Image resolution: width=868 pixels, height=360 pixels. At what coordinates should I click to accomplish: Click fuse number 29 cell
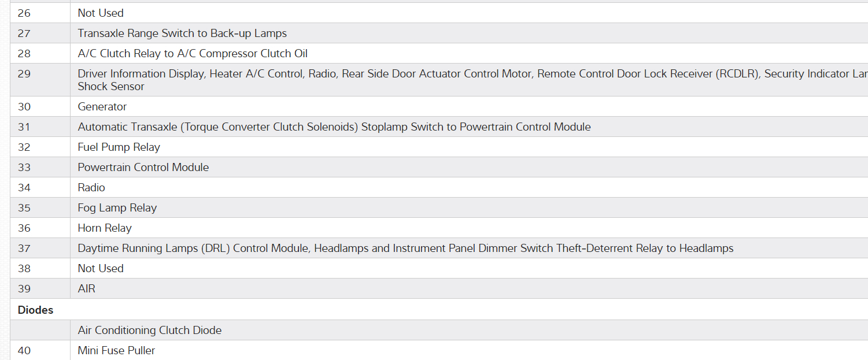pyautogui.click(x=24, y=73)
